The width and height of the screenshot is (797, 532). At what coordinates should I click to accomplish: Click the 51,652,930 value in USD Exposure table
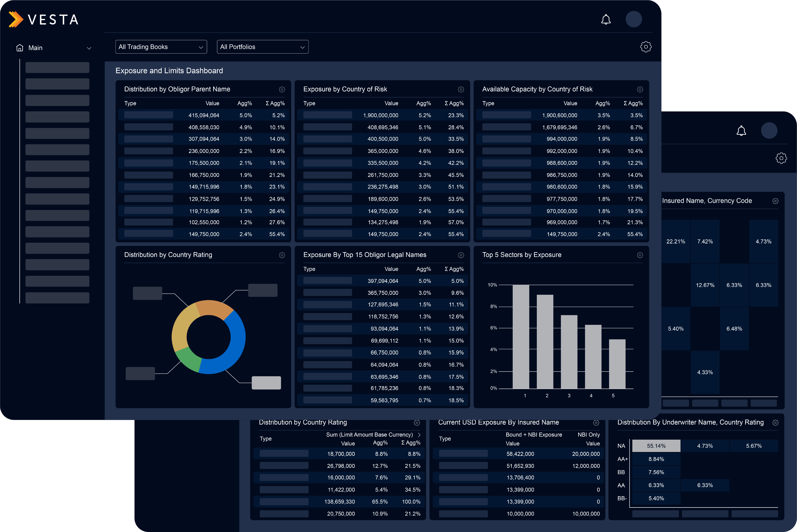520,466
